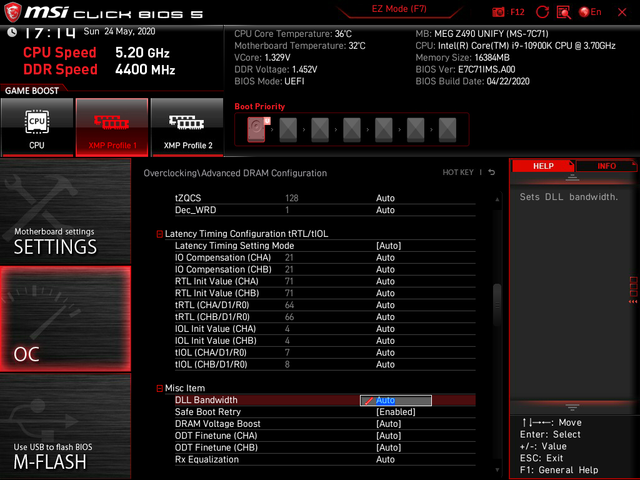Click the back arrow next to HOT KEY
This screenshot has width=640, height=480.
point(492,173)
